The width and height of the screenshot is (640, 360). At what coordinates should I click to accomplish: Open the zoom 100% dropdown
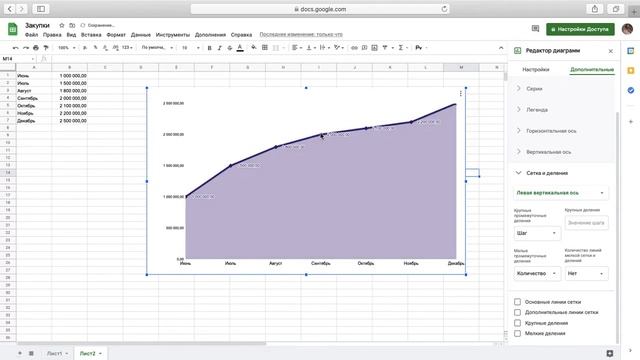coord(66,48)
